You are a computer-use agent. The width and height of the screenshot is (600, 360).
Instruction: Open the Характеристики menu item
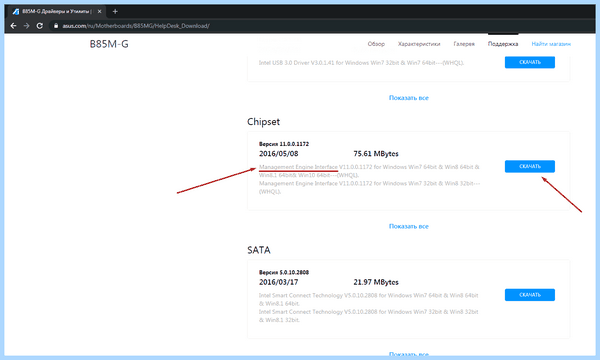(x=419, y=44)
